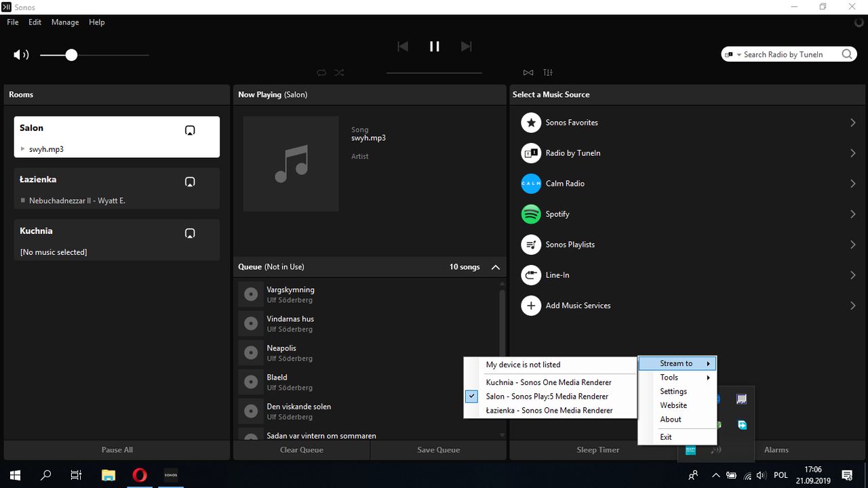The width and height of the screenshot is (868, 488).
Task: Open File Explorer from taskbar
Action: point(108,475)
